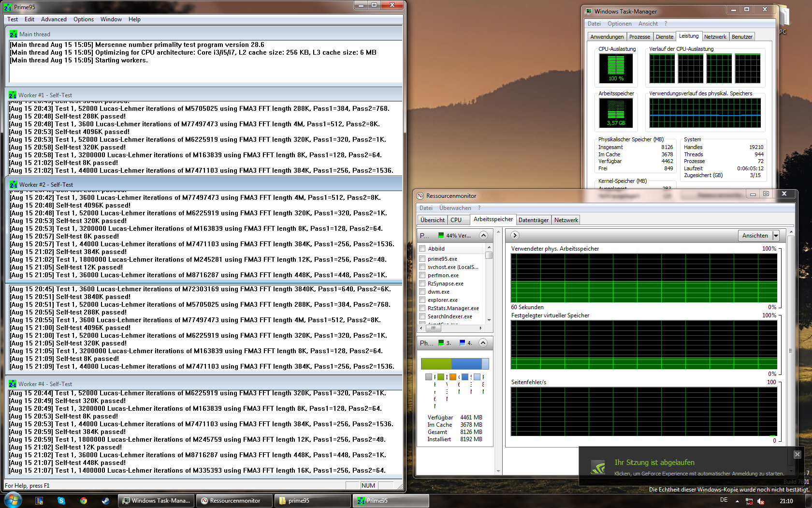Click the NVIDIA GeForce notification logo

click(x=598, y=467)
